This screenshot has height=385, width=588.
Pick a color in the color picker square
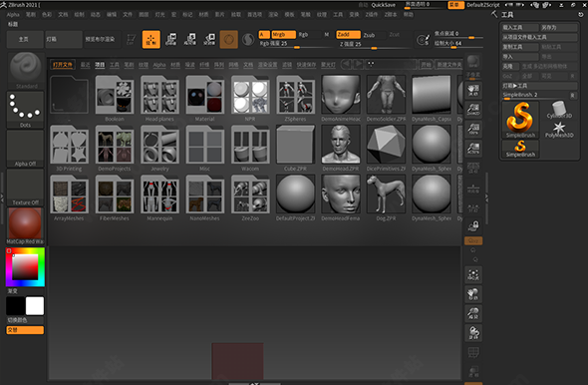pyautogui.click(x=25, y=266)
